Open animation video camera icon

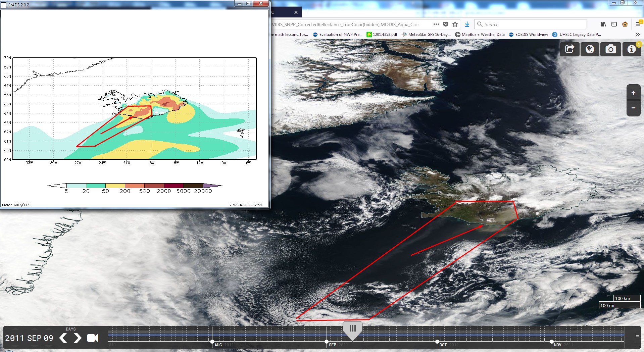pyautogui.click(x=93, y=338)
